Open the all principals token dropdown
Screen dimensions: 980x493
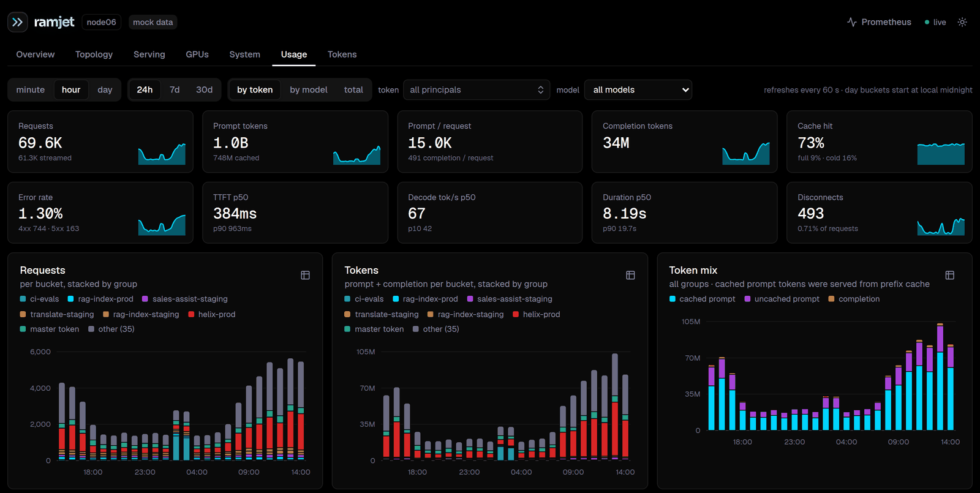pos(477,89)
